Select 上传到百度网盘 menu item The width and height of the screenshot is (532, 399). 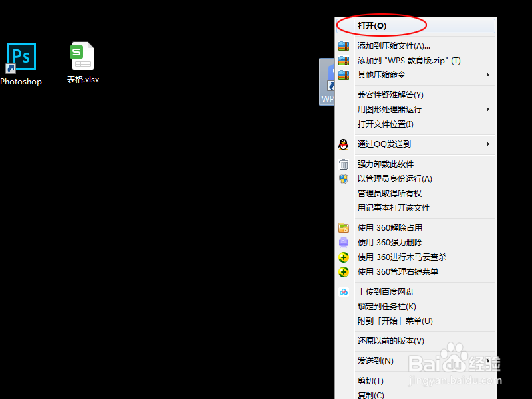[416, 292]
